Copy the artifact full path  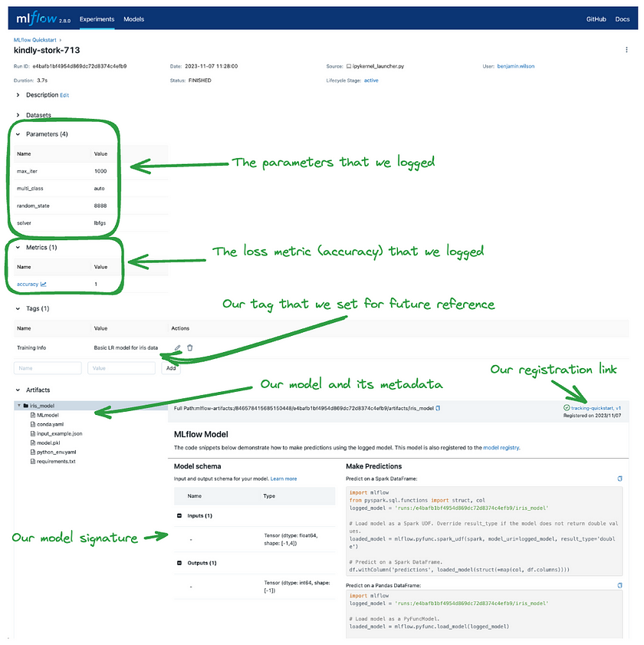(438, 408)
